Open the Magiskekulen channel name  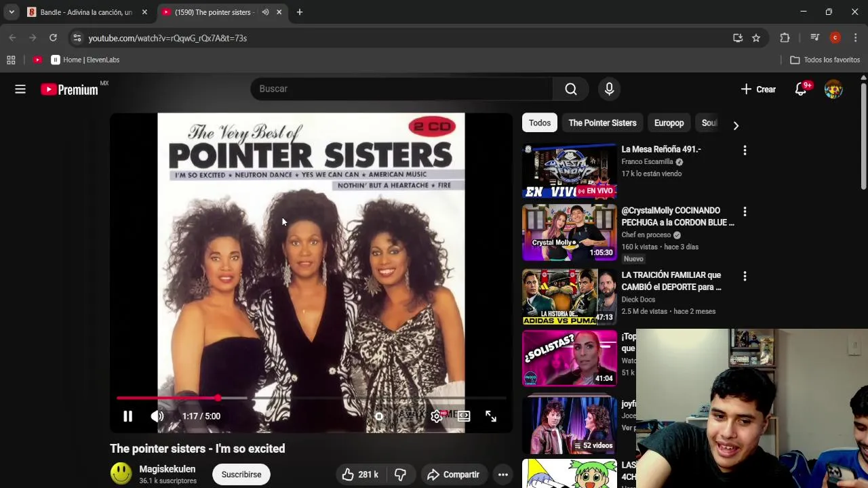click(167, 469)
